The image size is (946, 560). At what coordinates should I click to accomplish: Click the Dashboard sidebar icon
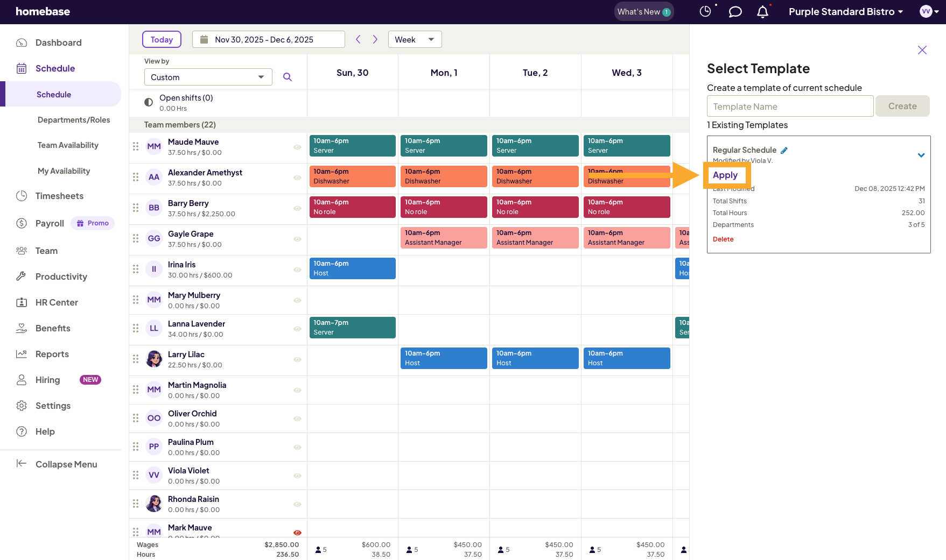tap(22, 42)
